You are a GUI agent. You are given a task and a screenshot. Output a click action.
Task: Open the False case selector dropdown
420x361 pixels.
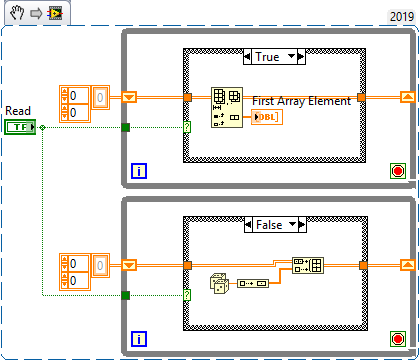coord(292,224)
